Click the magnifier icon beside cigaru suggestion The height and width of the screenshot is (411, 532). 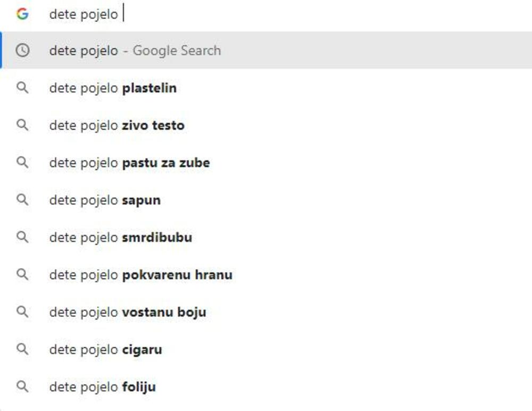[x=22, y=349]
